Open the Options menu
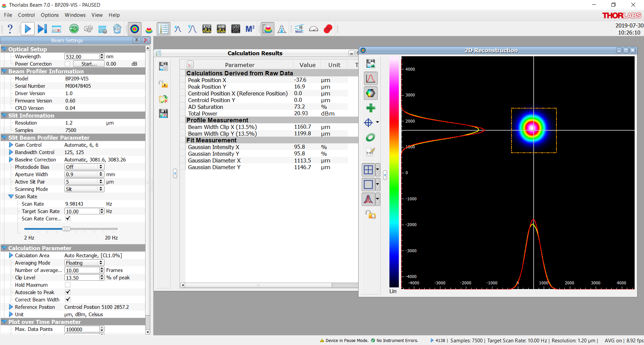644x345 pixels. point(50,15)
